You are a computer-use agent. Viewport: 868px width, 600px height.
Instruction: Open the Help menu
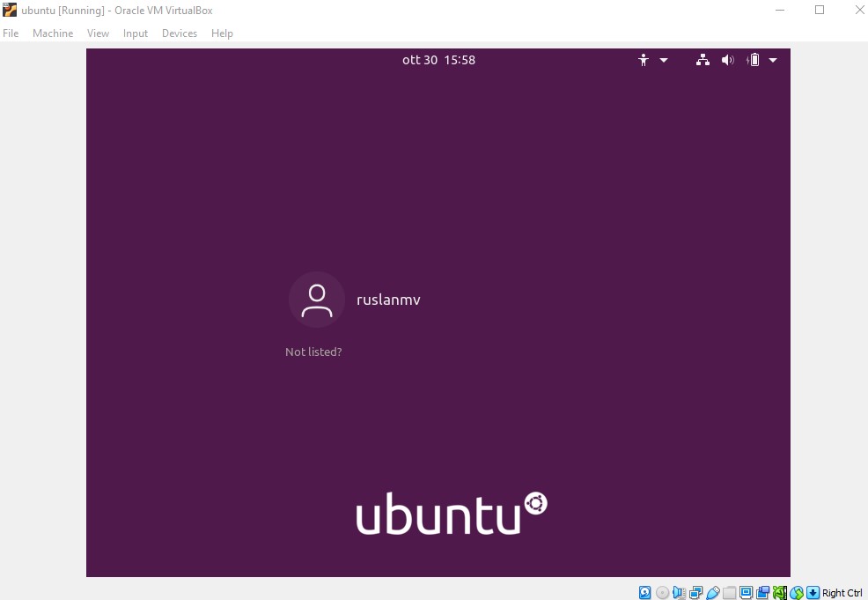click(x=222, y=33)
